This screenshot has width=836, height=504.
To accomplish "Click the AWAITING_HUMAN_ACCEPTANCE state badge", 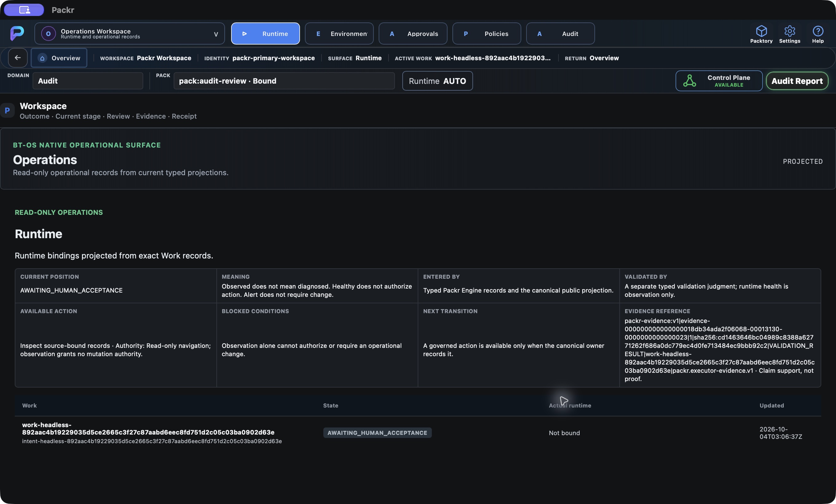I will 377,433.
